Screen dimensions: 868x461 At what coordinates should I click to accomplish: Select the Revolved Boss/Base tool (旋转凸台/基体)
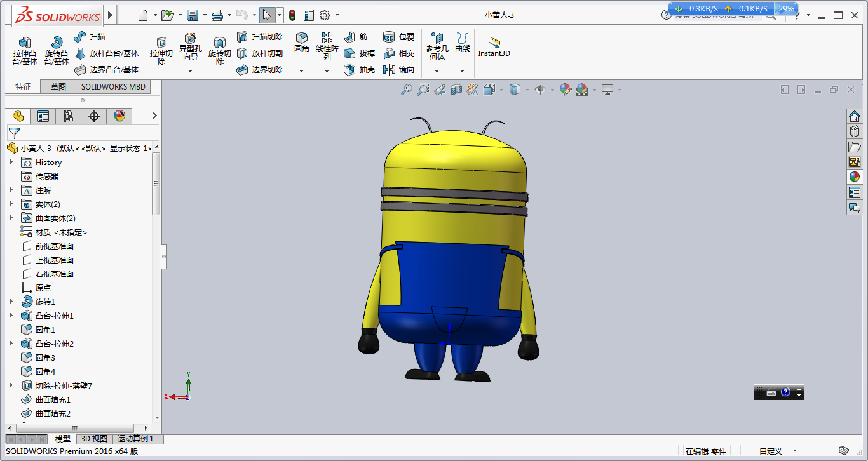[x=57, y=51]
